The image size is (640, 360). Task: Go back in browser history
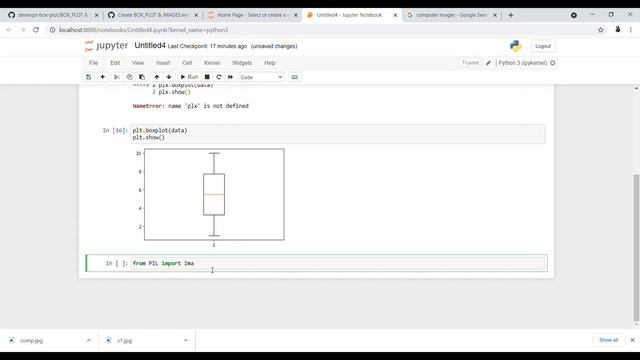coord(9,30)
